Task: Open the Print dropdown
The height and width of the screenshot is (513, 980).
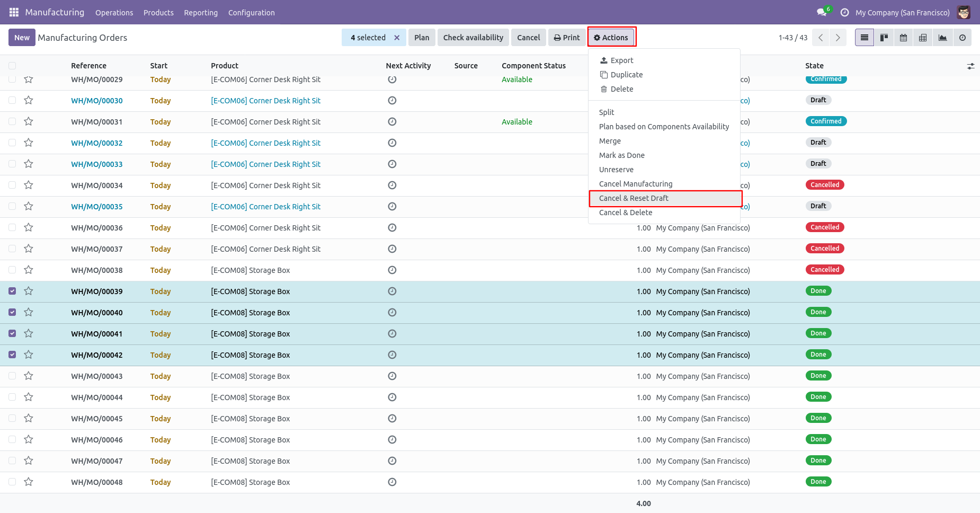Action: pos(567,38)
